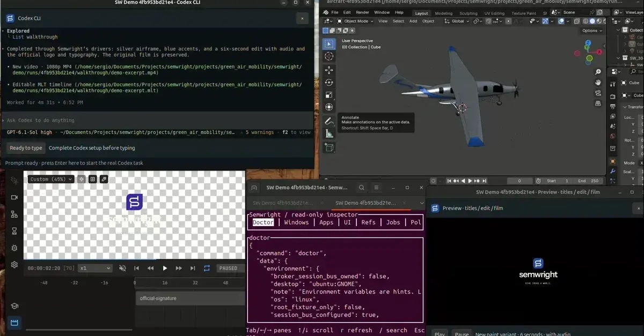644x336 pixels.
Task: Toggle camera view icon in Blender viewport
Action: point(598,93)
